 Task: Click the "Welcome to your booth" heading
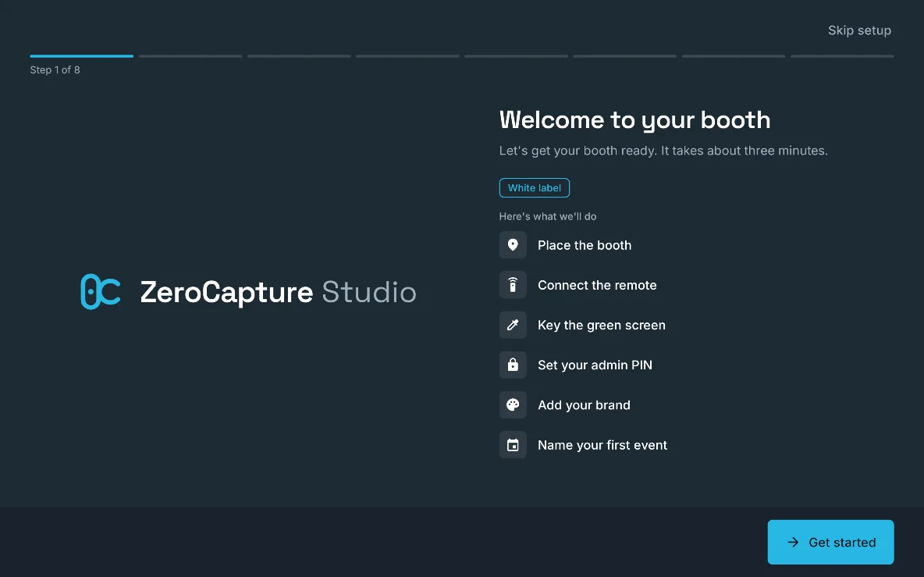coord(634,120)
